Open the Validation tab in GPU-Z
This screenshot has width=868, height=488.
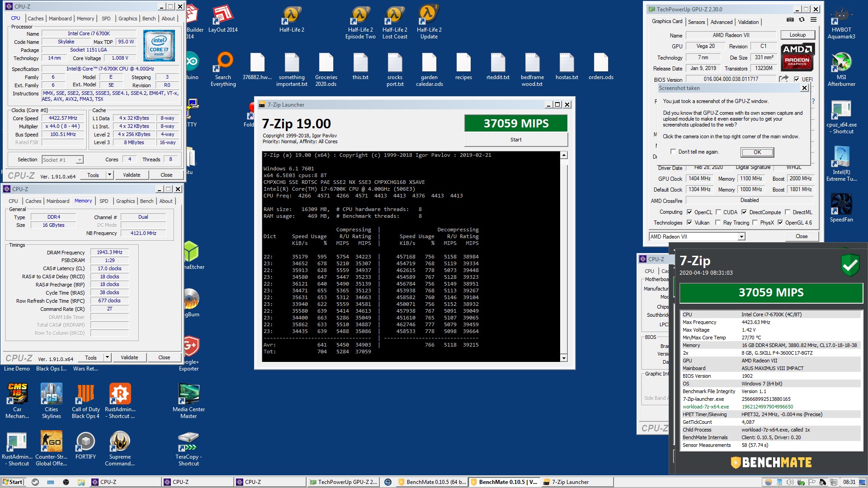click(x=749, y=22)
